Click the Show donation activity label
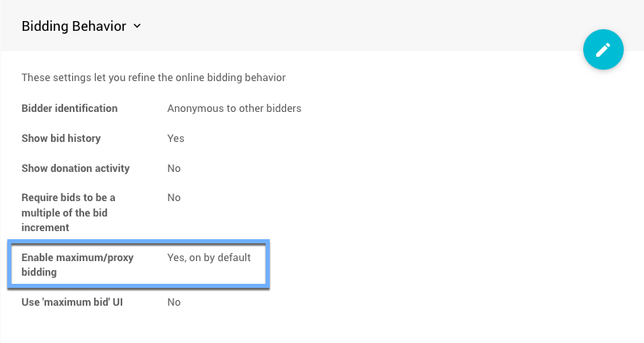Screen dimensions: 644x343 point(75,168)
